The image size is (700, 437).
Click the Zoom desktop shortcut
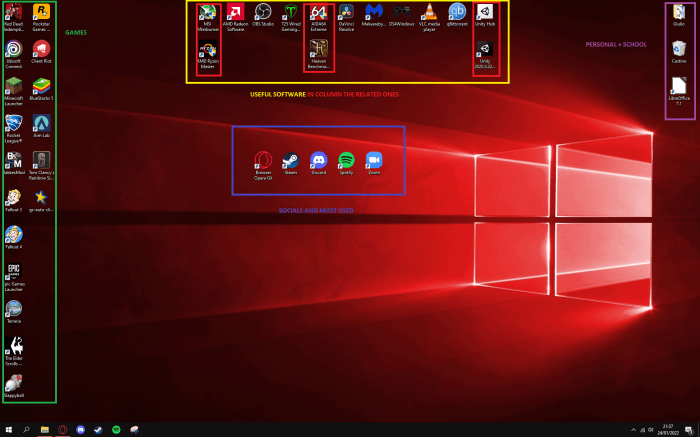[x=374, y=163]
